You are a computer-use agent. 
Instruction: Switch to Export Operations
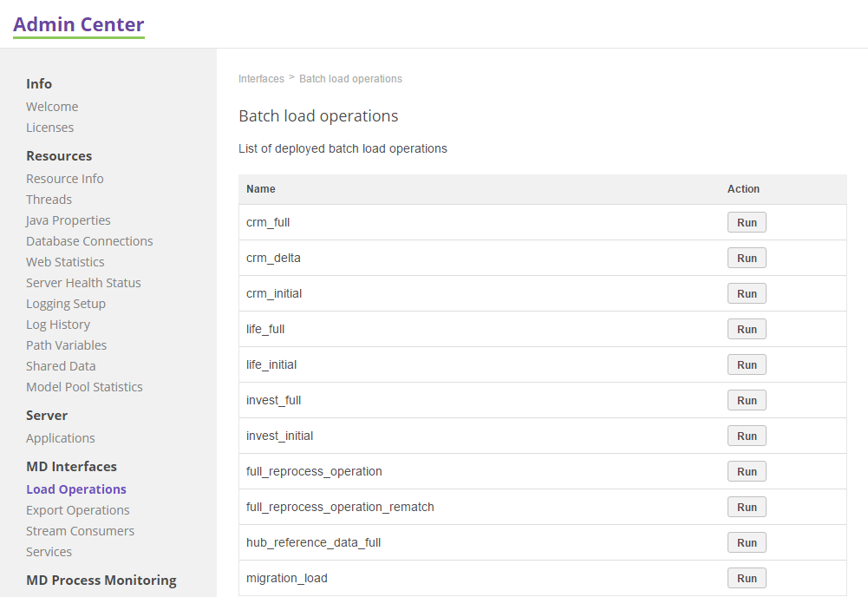77,509
